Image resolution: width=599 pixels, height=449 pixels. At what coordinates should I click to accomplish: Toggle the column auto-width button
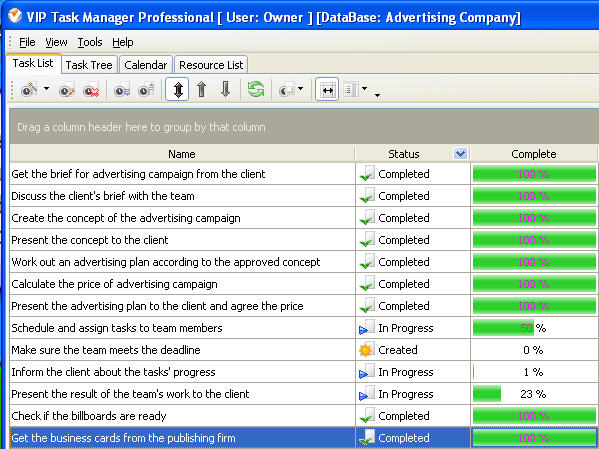point(327,89)
